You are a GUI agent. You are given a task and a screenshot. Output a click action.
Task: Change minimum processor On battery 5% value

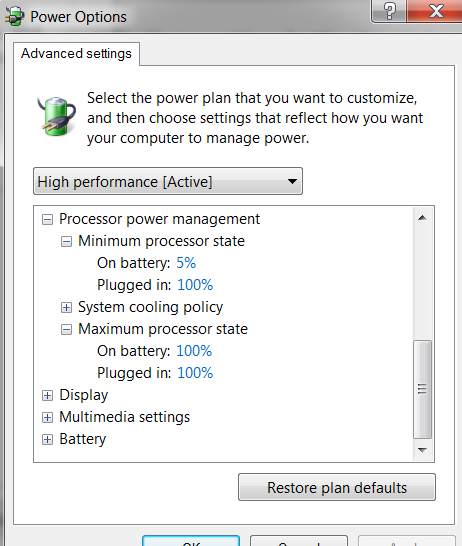coord(186,263)
